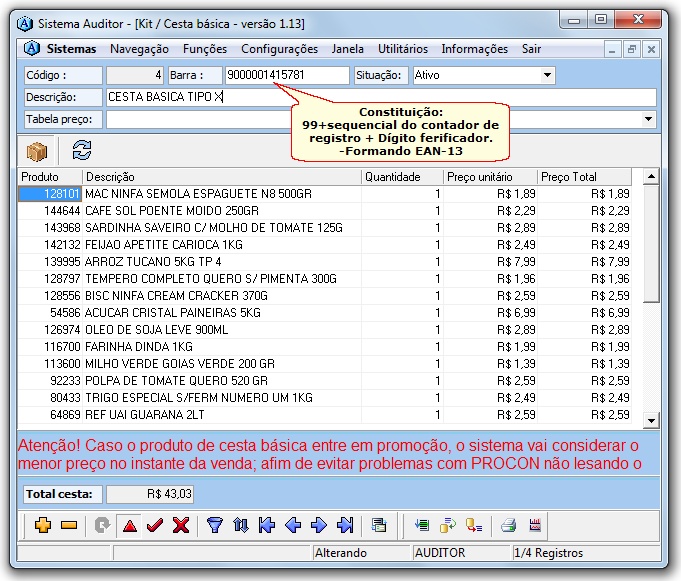Click the product list scrollbar down arrow
681x581 pixels.
651,420
